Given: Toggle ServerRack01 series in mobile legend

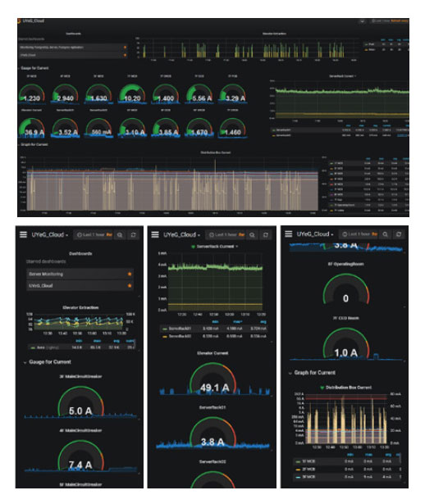Looking at the screenshot, I should [180, 329].
